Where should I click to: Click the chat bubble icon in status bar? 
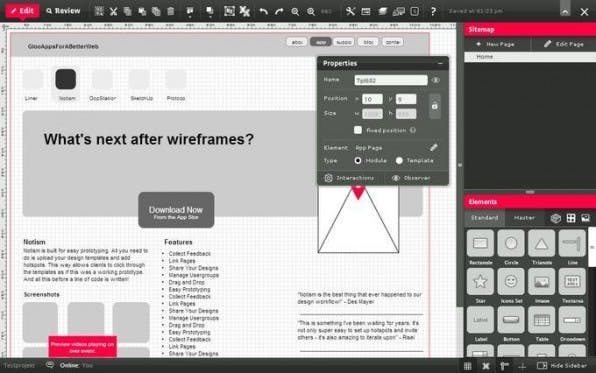point(50,365)
